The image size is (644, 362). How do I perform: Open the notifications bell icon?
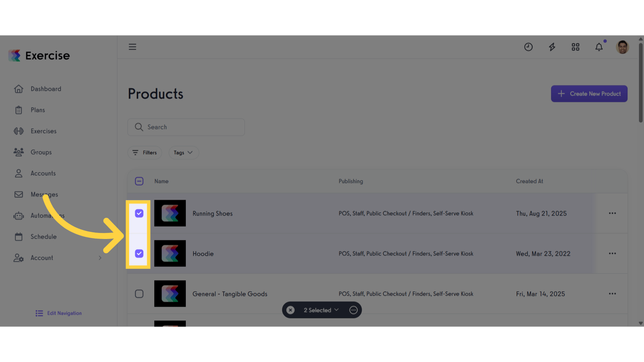click(599, 47)
